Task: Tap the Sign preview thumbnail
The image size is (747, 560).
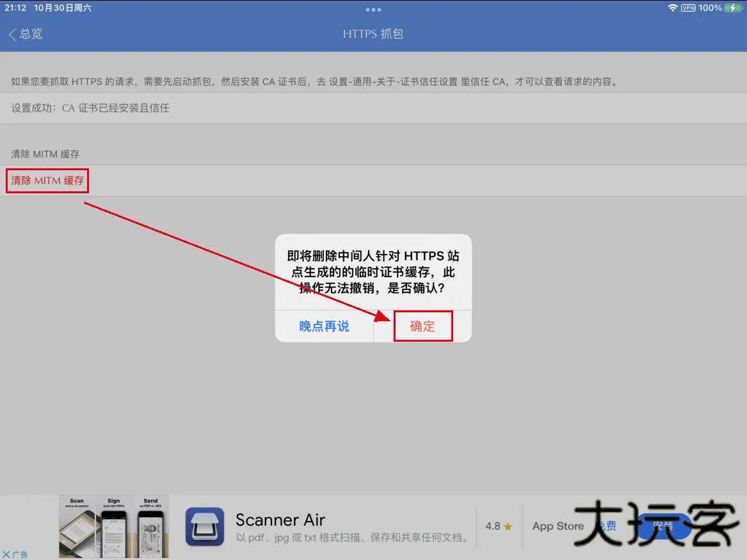Action: (113, 527)
